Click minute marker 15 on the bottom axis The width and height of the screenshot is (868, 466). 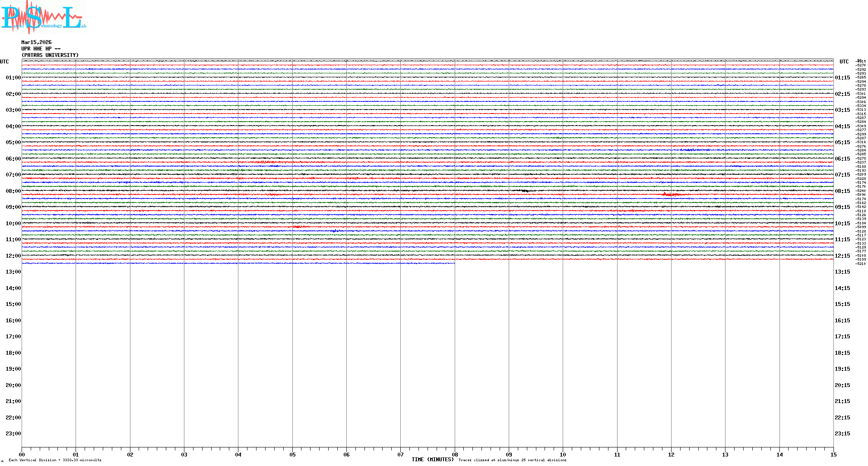click(833, 454)
